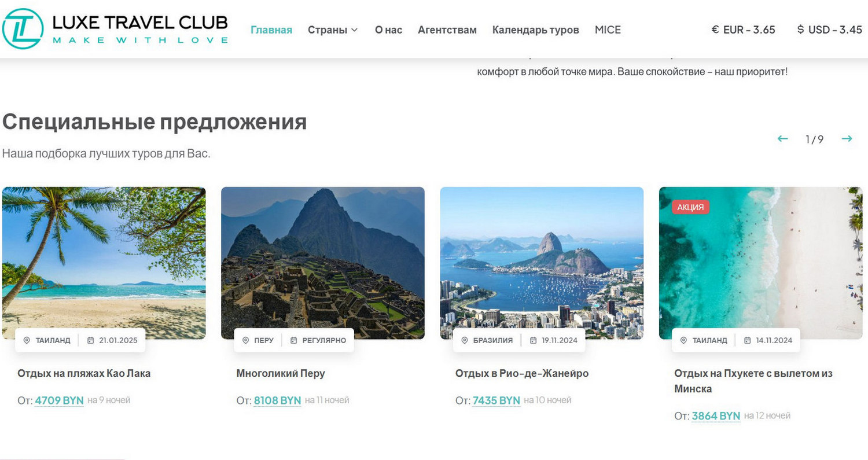Click calendar icon beside 14.11.2024 date

747,340
